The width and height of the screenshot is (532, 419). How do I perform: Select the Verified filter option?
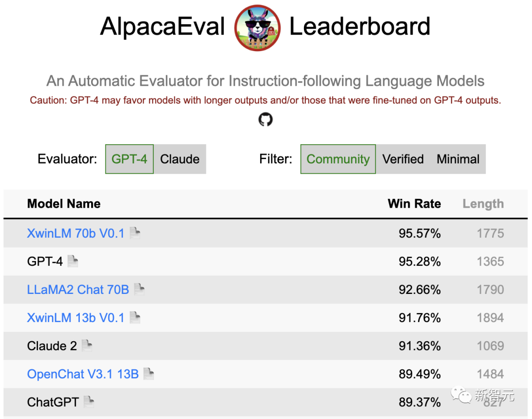403,159
